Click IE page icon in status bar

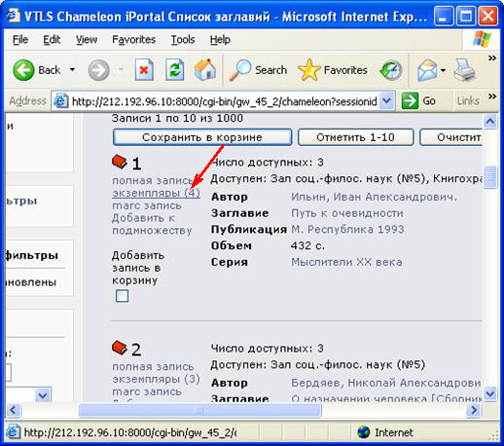pyautogui.click(x=13, y=432)
